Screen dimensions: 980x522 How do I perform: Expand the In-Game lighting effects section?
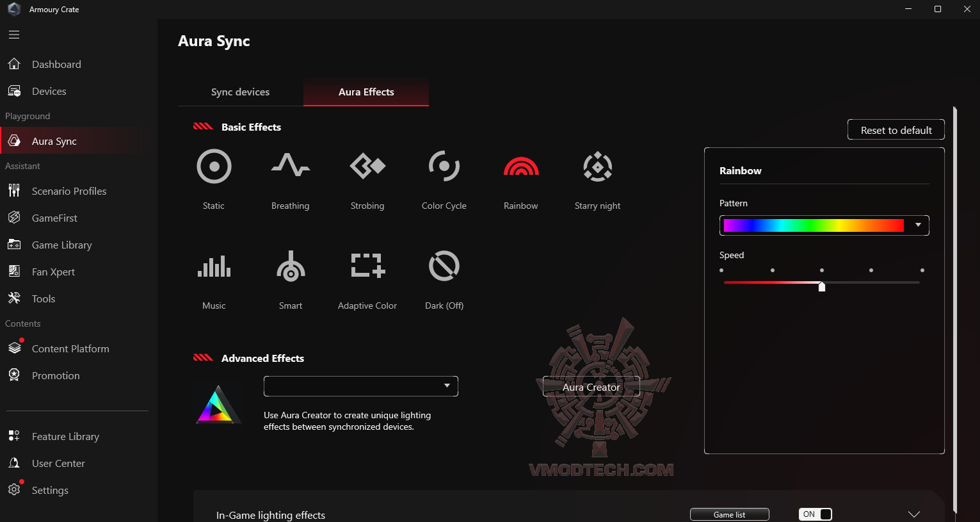(914, 514)
